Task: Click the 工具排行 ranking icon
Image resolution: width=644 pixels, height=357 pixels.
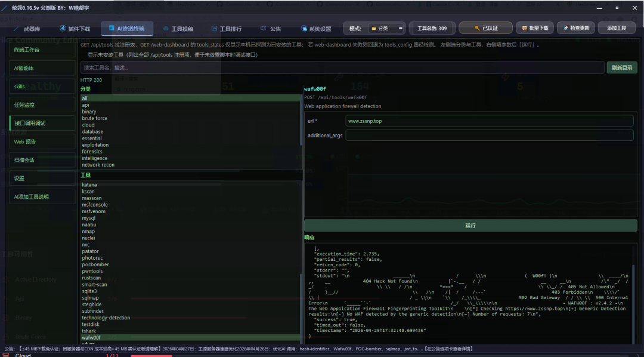Action: point(214,29)
